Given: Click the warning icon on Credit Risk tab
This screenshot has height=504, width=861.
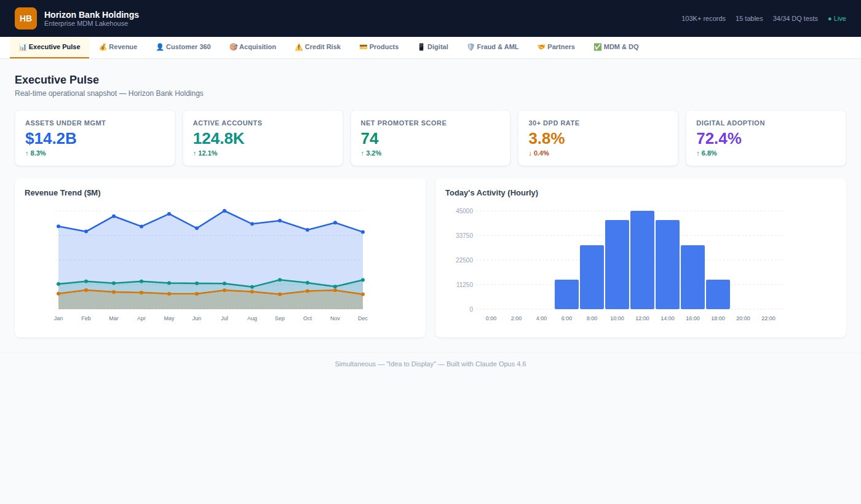Looking at the screenshot, I should 299,47.
